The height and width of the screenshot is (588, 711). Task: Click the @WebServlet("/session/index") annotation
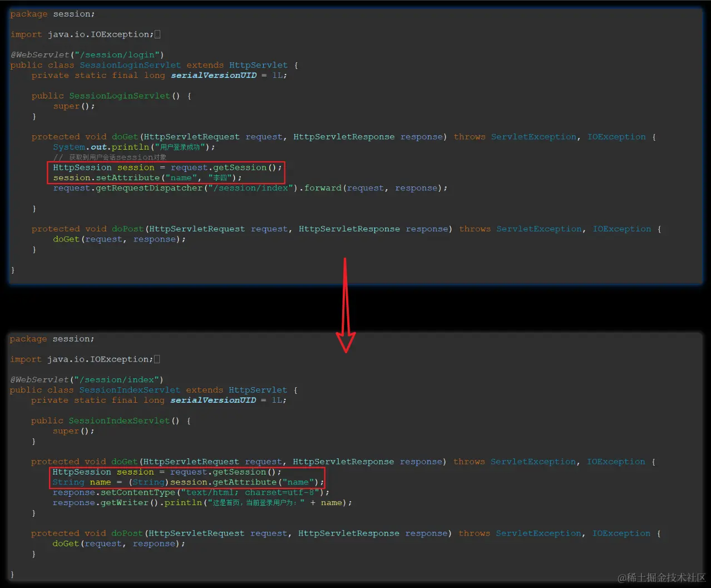[87, 379]
